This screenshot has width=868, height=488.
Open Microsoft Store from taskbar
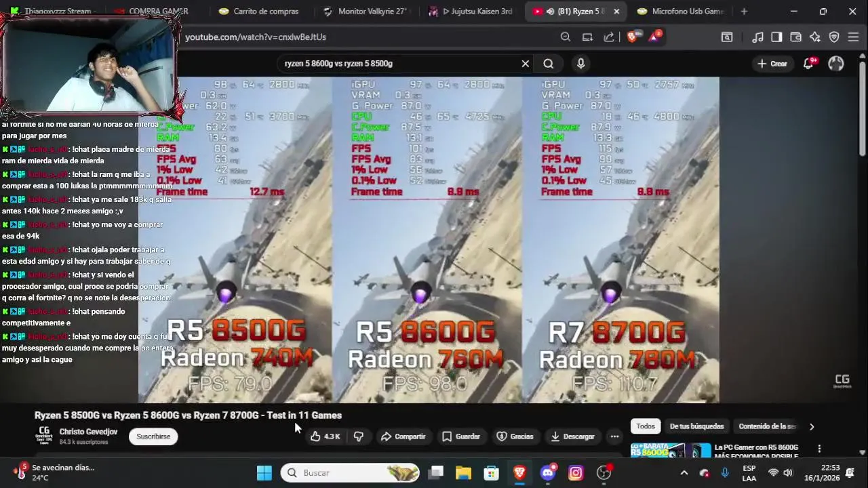[x=491, y=473]
